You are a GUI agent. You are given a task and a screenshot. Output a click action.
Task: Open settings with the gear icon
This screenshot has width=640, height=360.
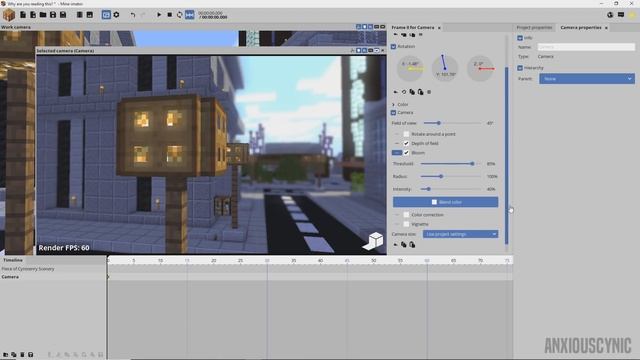(x=116, y=15)
